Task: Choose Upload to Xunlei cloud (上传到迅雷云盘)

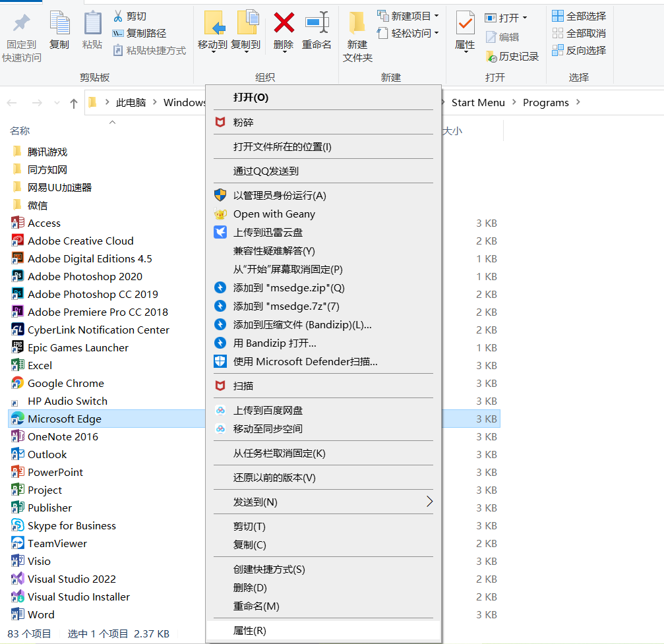Action: (x=324, y=233)
